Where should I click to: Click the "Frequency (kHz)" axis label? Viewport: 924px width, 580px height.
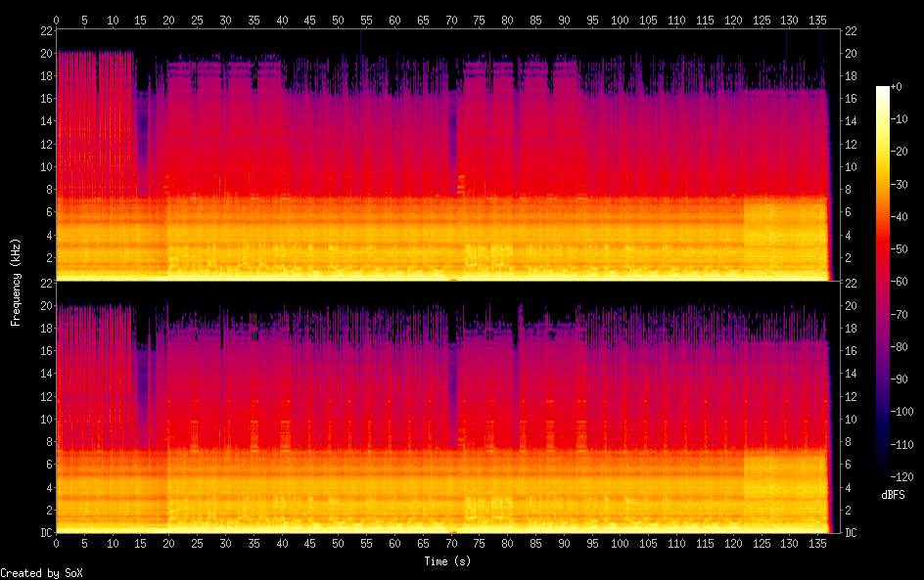pos(16,282)
